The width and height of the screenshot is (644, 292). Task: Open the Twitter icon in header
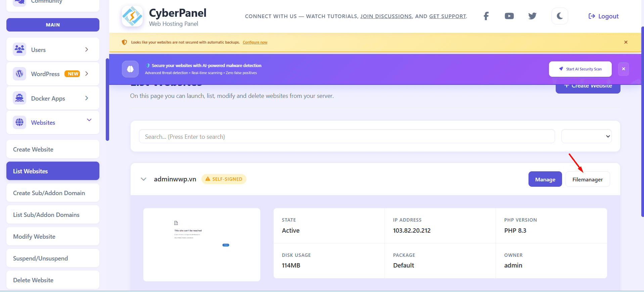click(x=532, y=16)
